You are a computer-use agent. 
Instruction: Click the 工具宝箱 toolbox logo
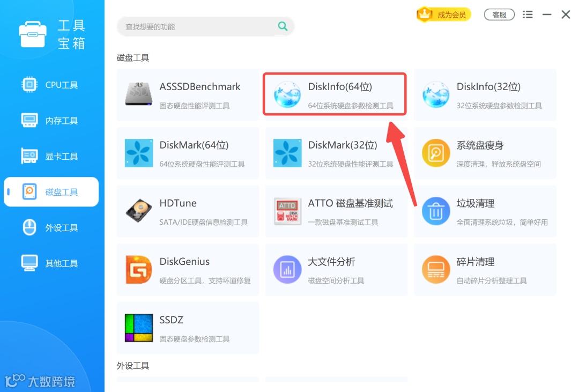click(33, 34)
